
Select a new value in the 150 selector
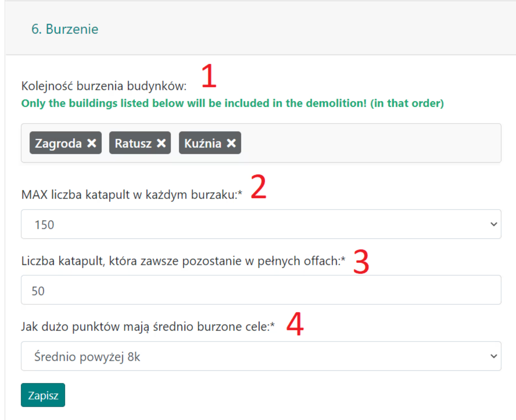[x=259, y=224]
